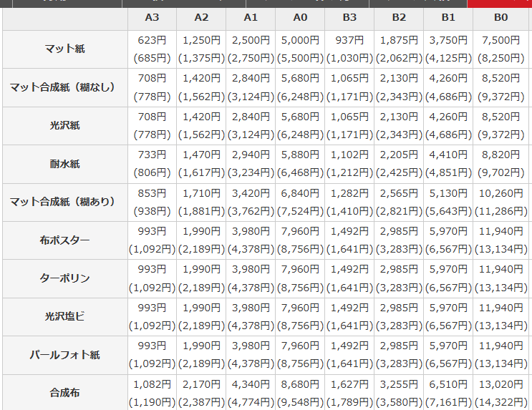Viewport: 532px width, 410px height.
Task: Click the 623円 price for マット紙 A3
Action: (152, 40)
